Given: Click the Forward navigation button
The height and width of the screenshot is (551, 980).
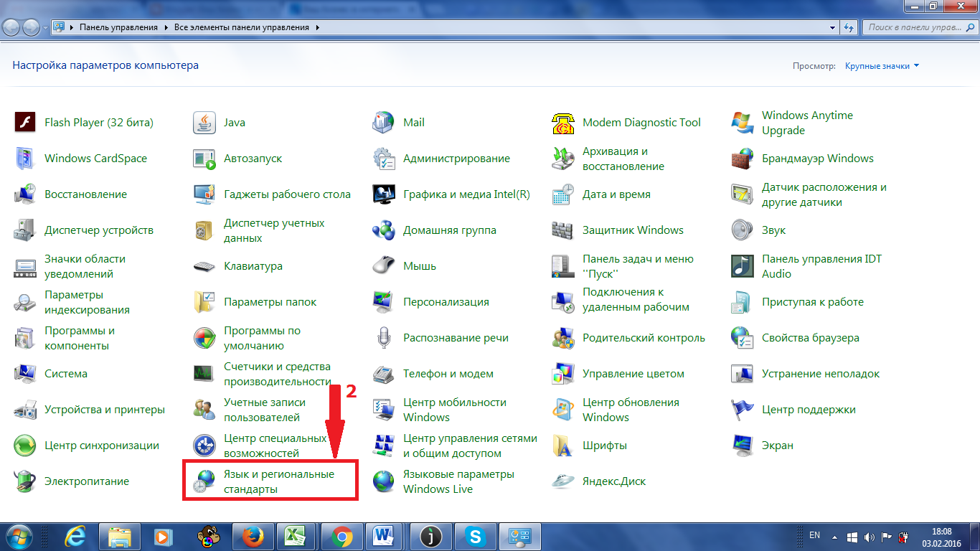Looking at the screenshot, I should coord(32,27).
